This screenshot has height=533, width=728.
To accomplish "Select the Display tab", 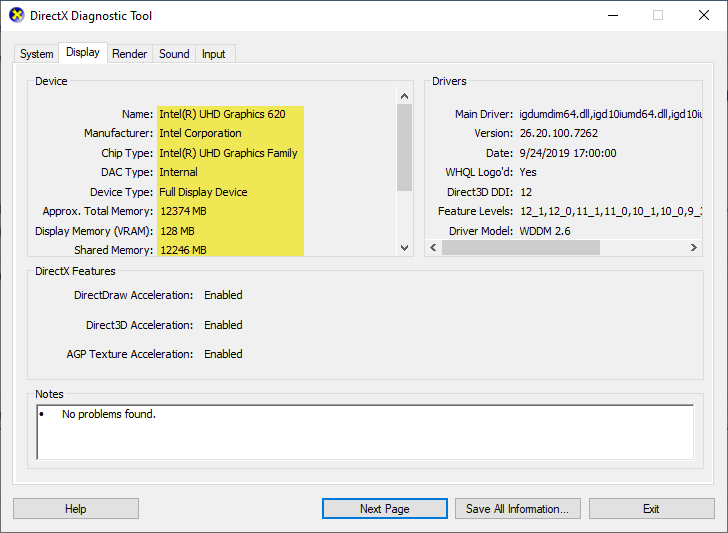I will click(83, 52).
